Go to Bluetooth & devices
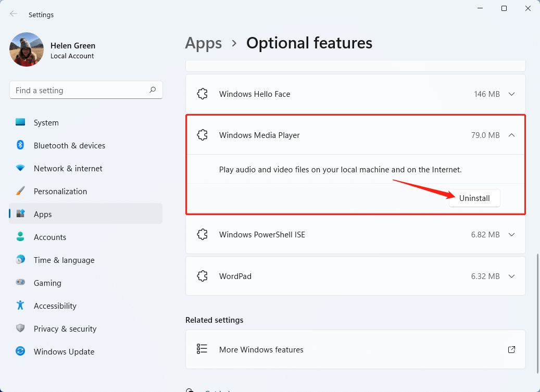540x392 pixels. pos(86,146)
